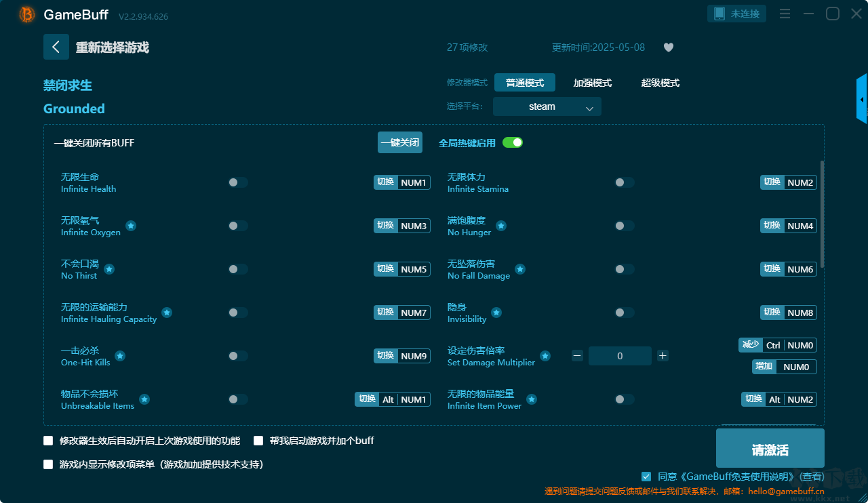Click the version V2.2.934.626 text
The height and width of the screenshot is (503, 868).
pyautogui.click(x=143, y=16)
